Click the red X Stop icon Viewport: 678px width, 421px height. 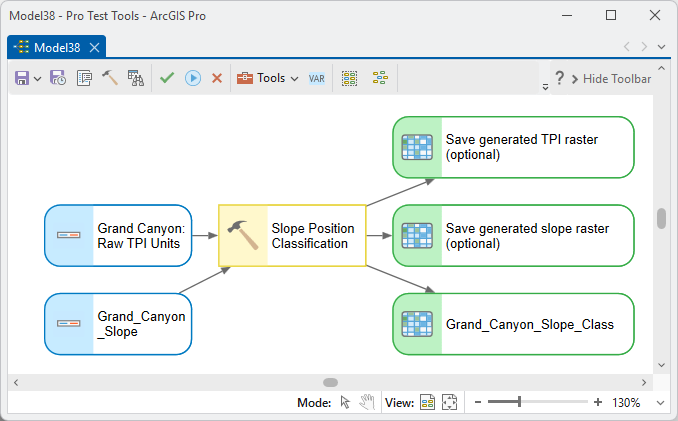tap(217, 78)
